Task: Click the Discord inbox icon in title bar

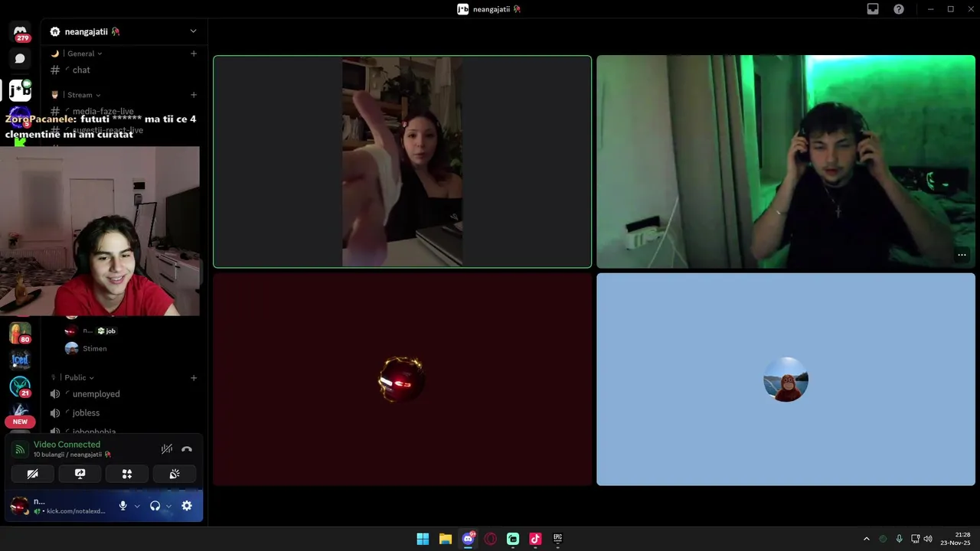Action: [873, 9]
